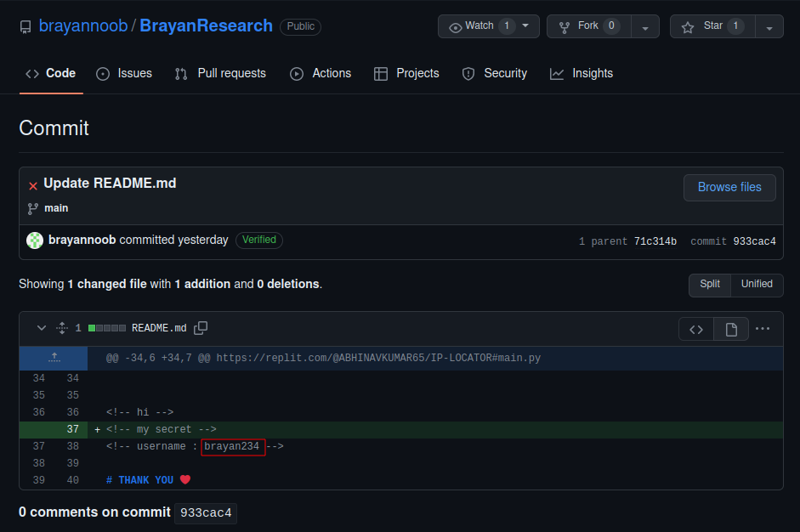Click the added line '<!-- my secret -->'
Viewport: 800px width, 532px height.
(162, 429)
